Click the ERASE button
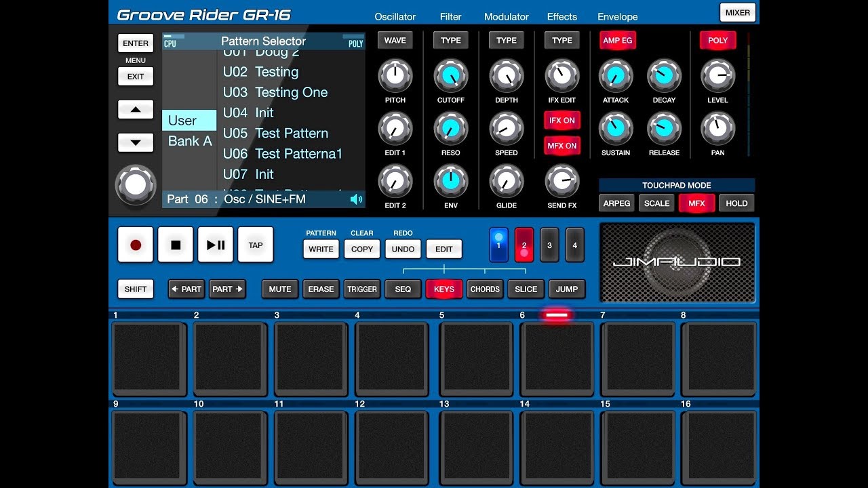The width and height of the screenshot is (868, 488). 321,289
